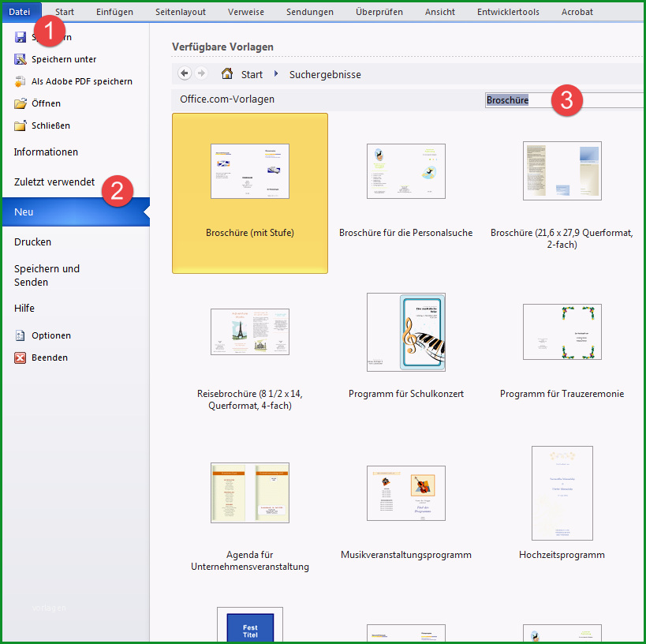Click the Als Adobe PDF speichern icon
Viewport: 646px width, 644px height.
coord(21,81)
